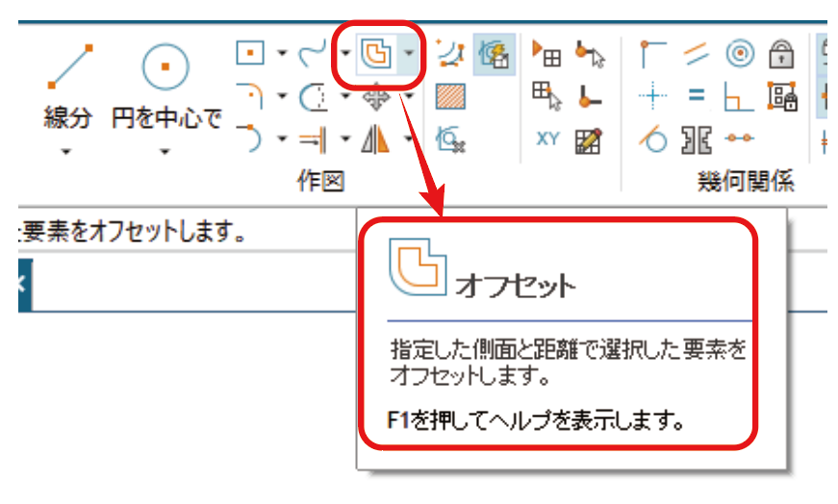838x504 pixels.
Task: Apply the Equal relation icon
Action: pyautogui.click(x=697, y=97)
